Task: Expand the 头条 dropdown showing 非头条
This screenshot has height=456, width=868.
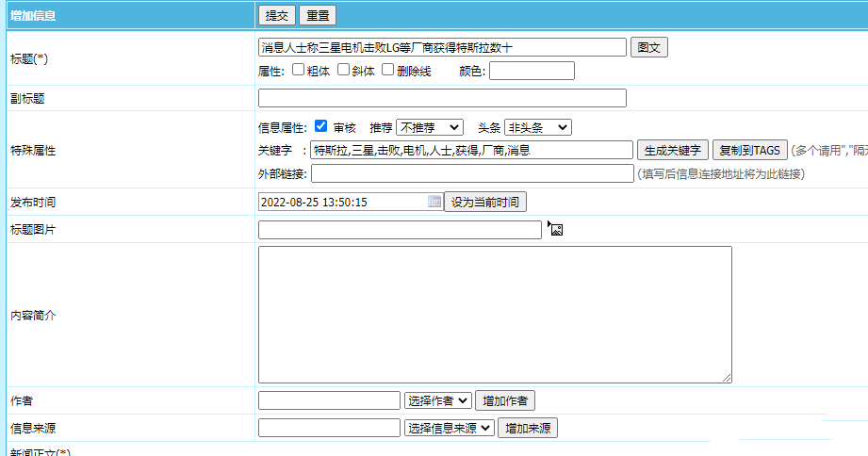Action: 537,127
